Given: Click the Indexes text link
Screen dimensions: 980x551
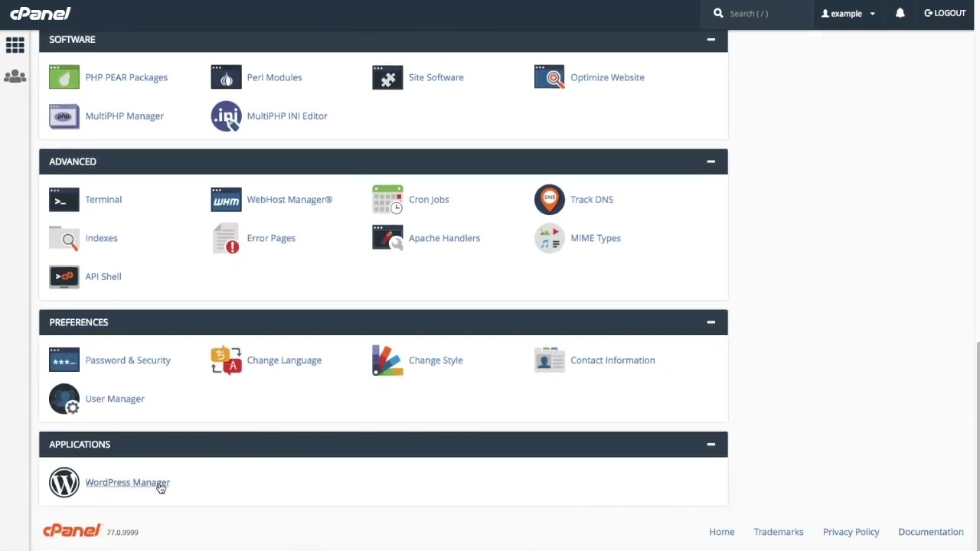Looking at the screenshot, I should coord(101,238).
